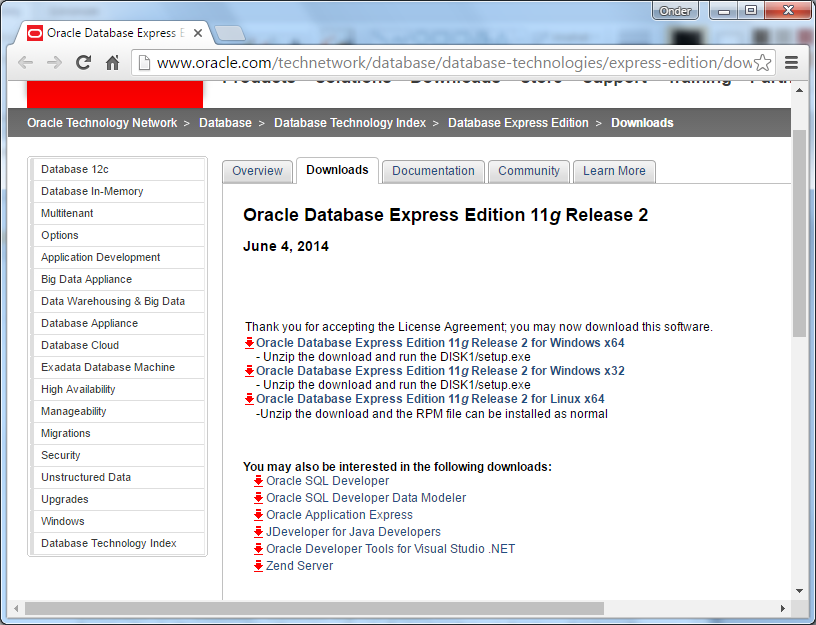Reload the page with refresh icon
Image resolution: width=816 pixels, height=625 pixels.
(83, 63)
